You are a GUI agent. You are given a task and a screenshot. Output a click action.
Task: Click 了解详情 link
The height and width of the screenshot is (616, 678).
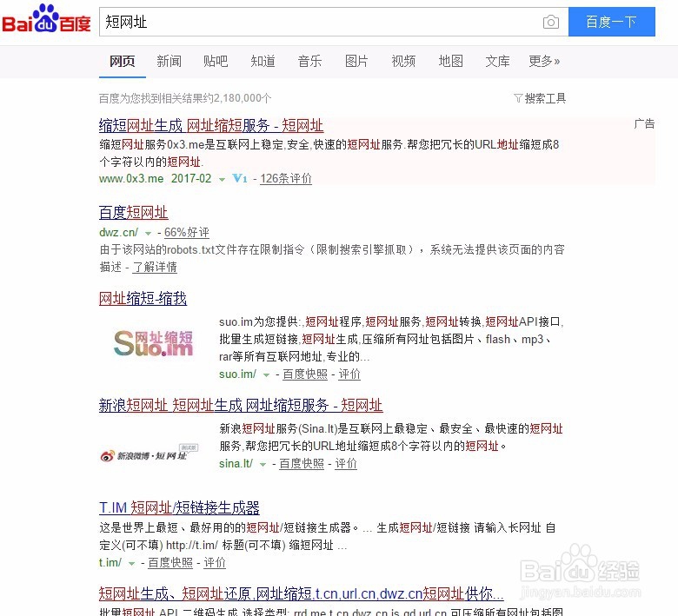pyautogui.click(x=155, y=267)
